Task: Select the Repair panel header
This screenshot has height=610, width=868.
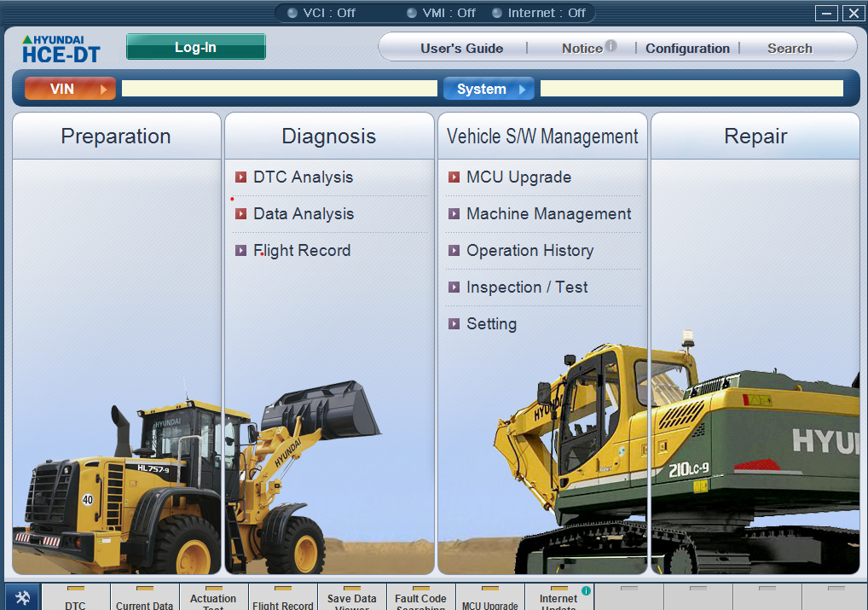Action: (x=755, y=137)
